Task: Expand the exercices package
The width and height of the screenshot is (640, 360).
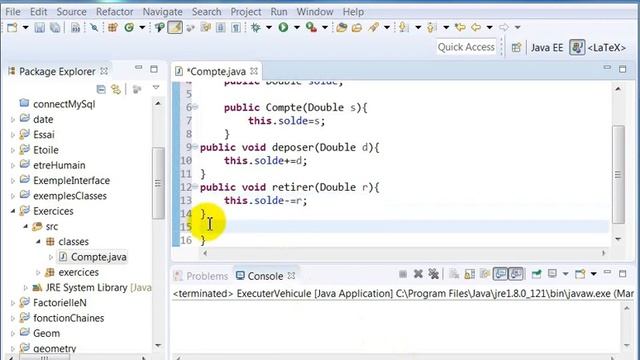Action: [x=38, y=273]
